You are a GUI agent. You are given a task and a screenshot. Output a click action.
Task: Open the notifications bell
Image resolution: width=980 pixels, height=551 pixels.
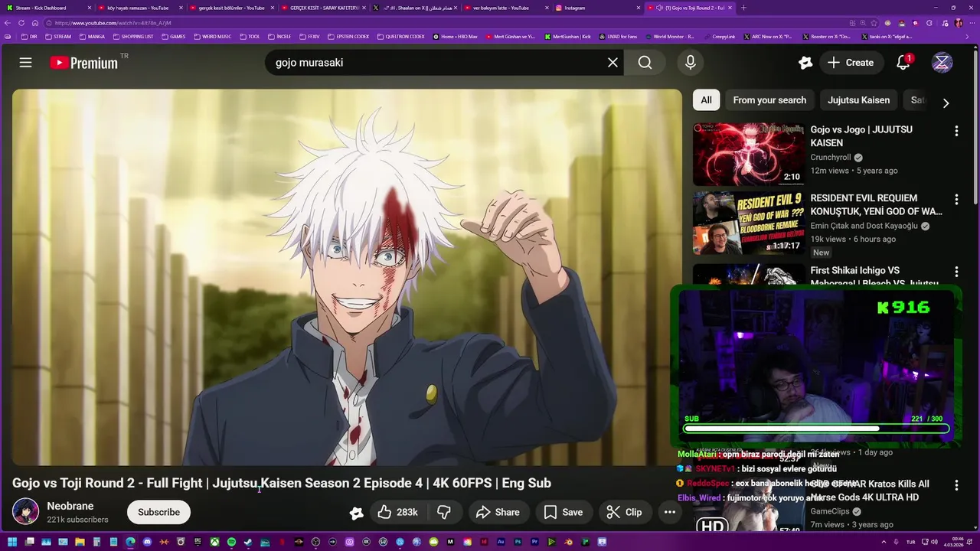coord(903,63)
